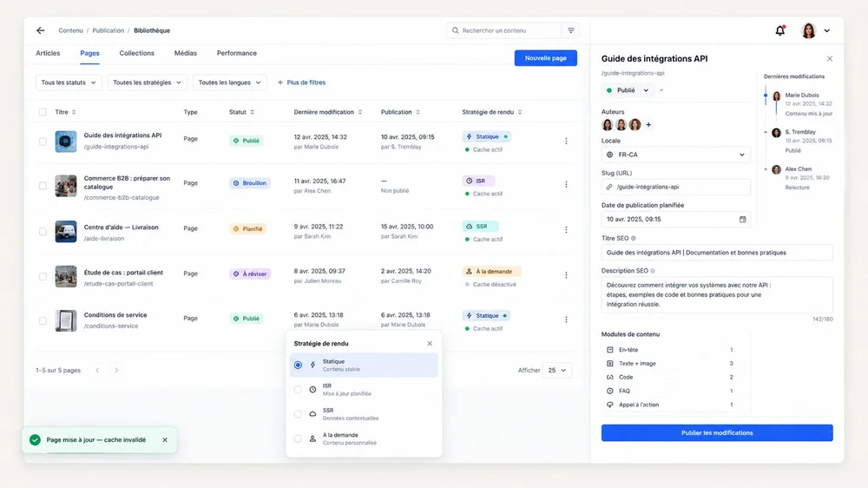Screen dimensions: 868x488
Task: Open the Commerce B2B page title link
Action: tap(127, 183)
